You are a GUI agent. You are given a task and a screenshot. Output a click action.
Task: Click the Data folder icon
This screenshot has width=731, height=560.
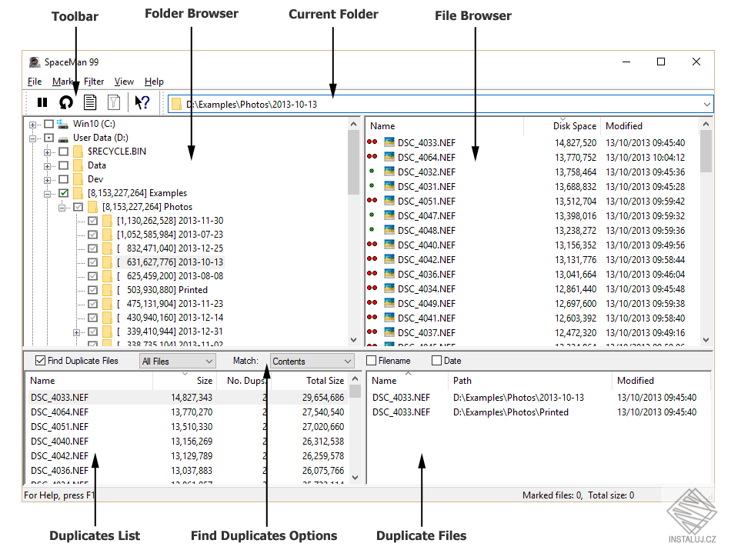(78, 165)
